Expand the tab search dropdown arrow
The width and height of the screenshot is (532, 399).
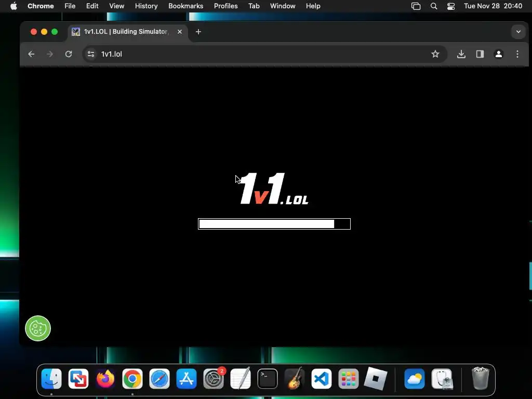pos(518,32)
